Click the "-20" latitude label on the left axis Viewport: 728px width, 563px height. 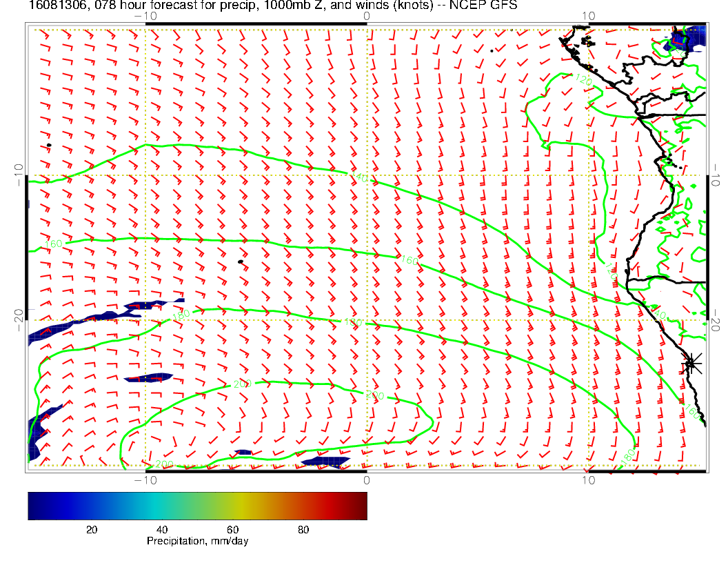pyautogui.click(x=19, y=320)
